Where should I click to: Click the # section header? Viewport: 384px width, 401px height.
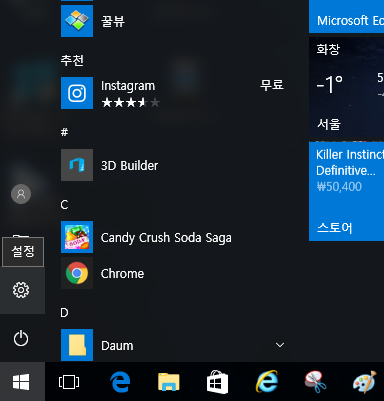tap(64, 132)
